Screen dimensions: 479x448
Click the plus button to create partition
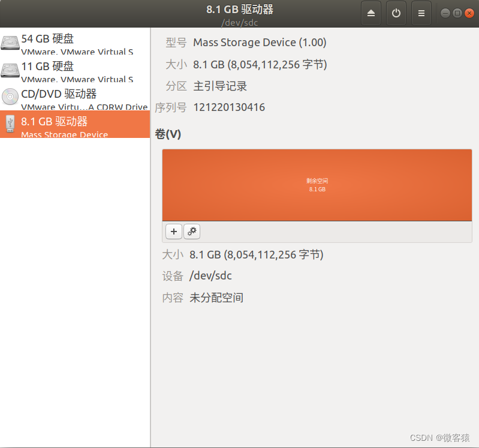(174, 231)
